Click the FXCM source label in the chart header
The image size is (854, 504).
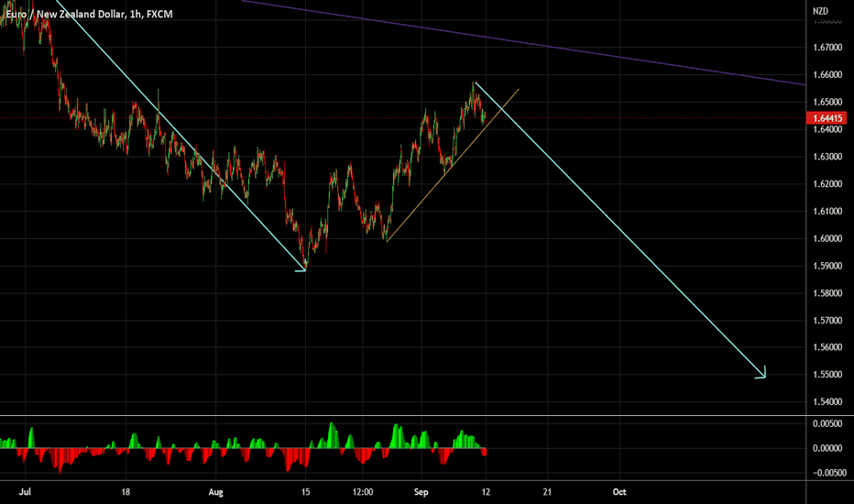point(159,14)
